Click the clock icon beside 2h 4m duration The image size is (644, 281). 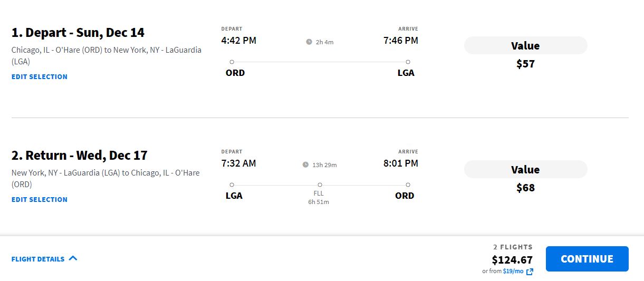pyautogui.click(x=309, y=42)
